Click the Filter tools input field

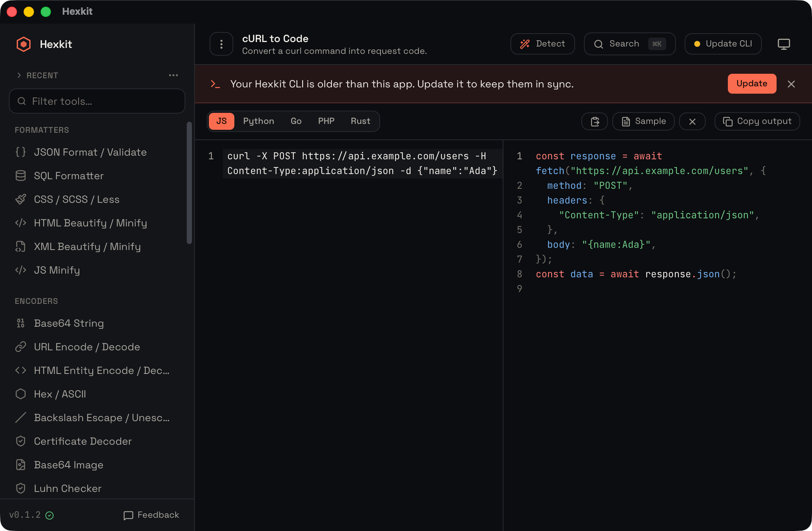click(x=97, y=101)
